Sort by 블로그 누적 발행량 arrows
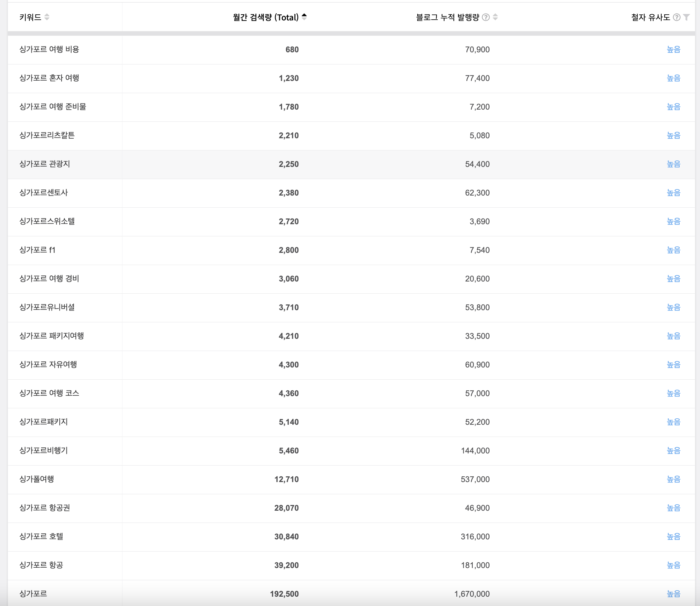Viewport: 700px width, 606px height. pos(495,17)
